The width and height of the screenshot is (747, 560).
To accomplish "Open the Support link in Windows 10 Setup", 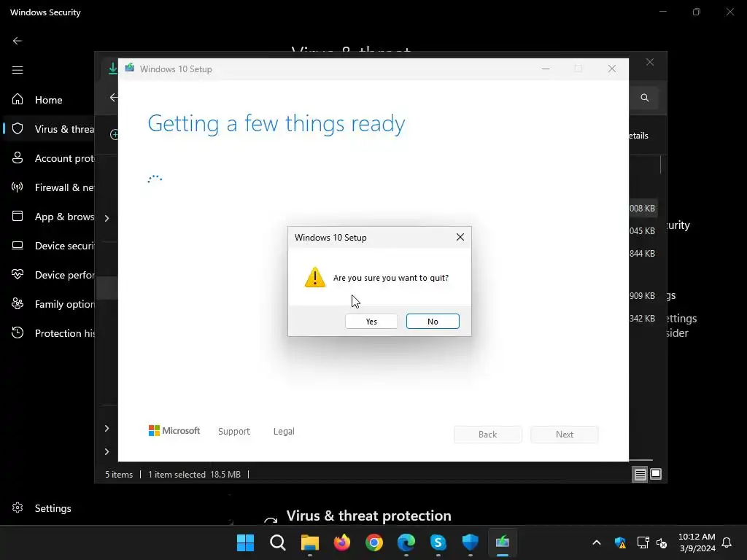I will coord(234,432).
